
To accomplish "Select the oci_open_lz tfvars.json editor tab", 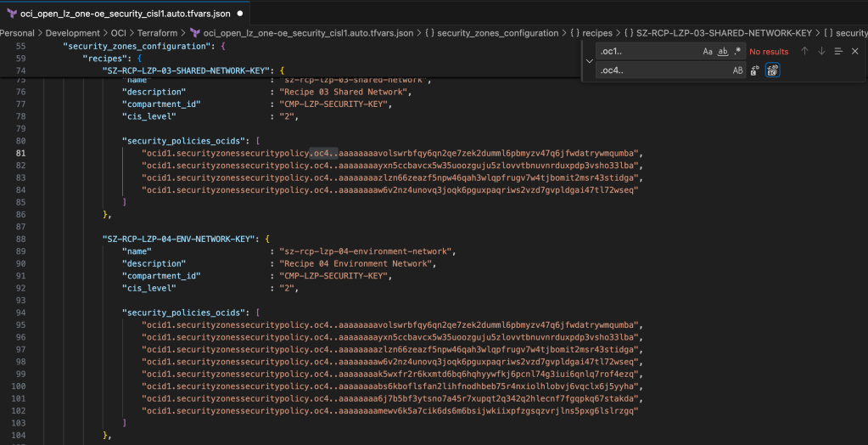I will pyautogui.click(x=125, y=14).
